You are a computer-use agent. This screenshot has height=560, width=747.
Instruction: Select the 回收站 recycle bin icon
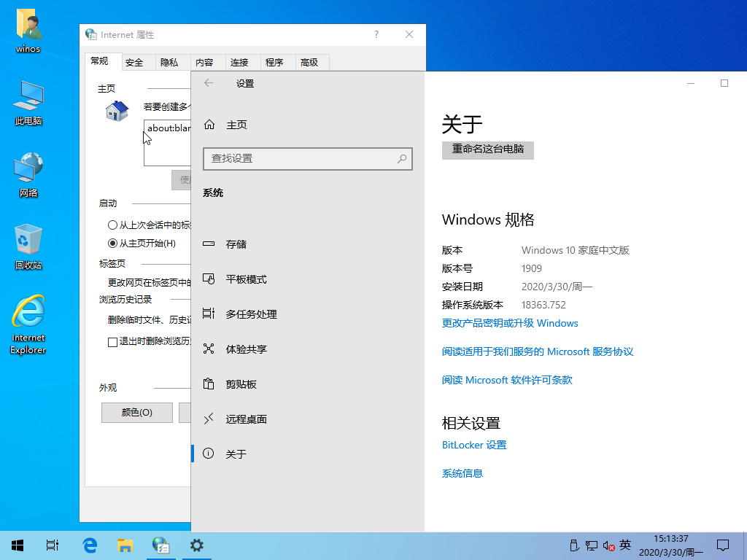pos(28,246)
